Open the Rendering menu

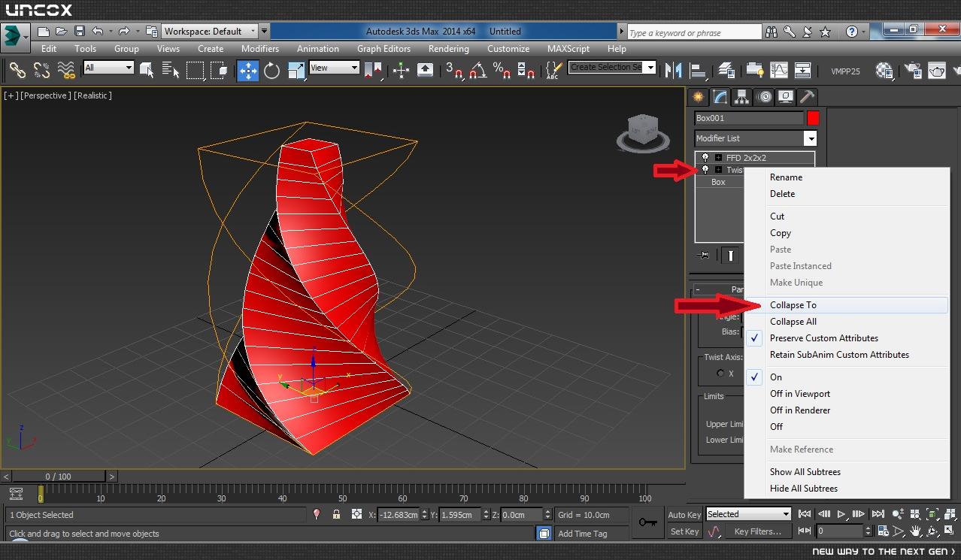pos(448,49)
